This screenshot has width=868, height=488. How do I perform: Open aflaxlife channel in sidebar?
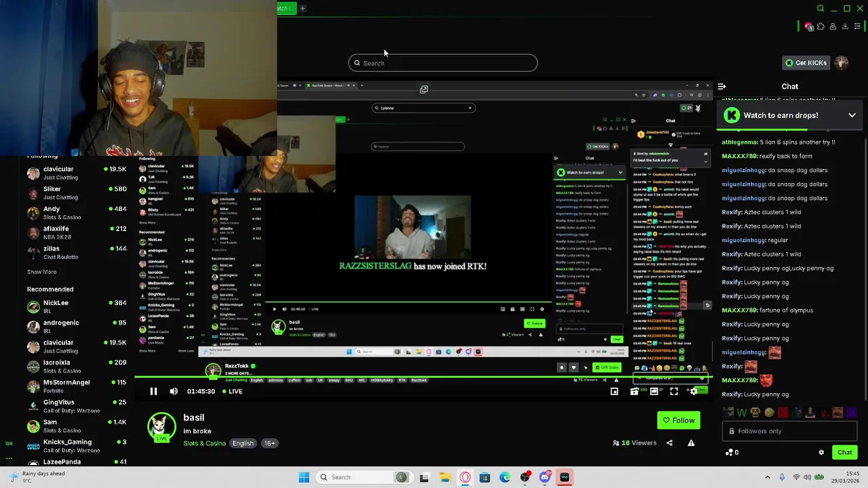click(x=76, y=232)
